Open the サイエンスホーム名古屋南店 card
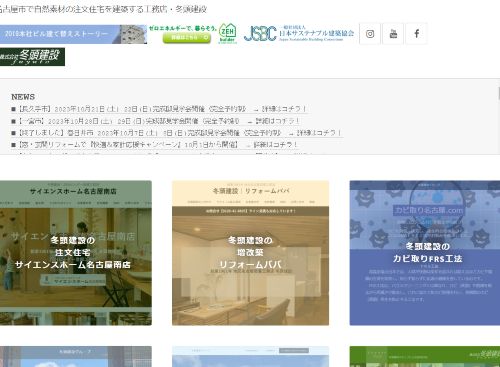500x367 pixels. click(x=76, y=253)
